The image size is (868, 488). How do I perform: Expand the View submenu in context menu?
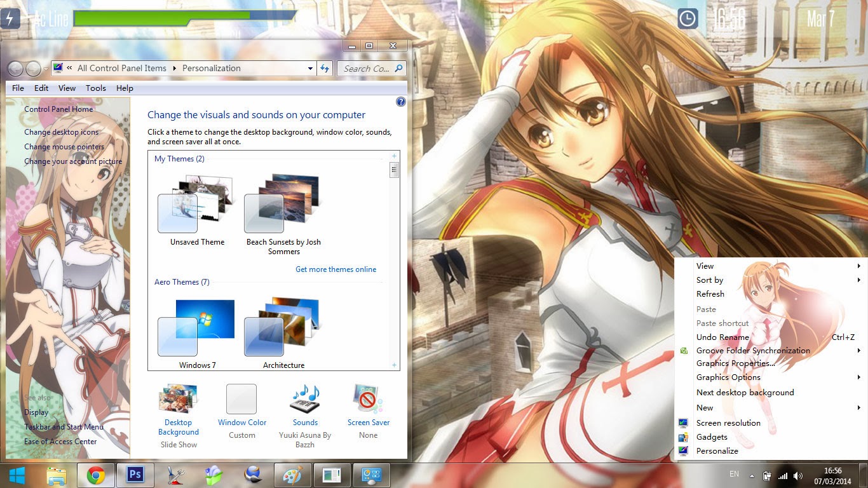pyautogui.click(x=858, y=266)
